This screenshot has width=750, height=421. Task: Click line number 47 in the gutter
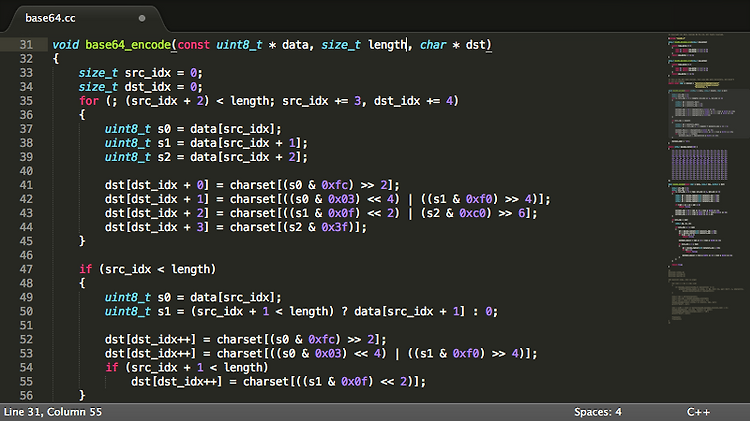pyautogui.click(x=26, y=269)
